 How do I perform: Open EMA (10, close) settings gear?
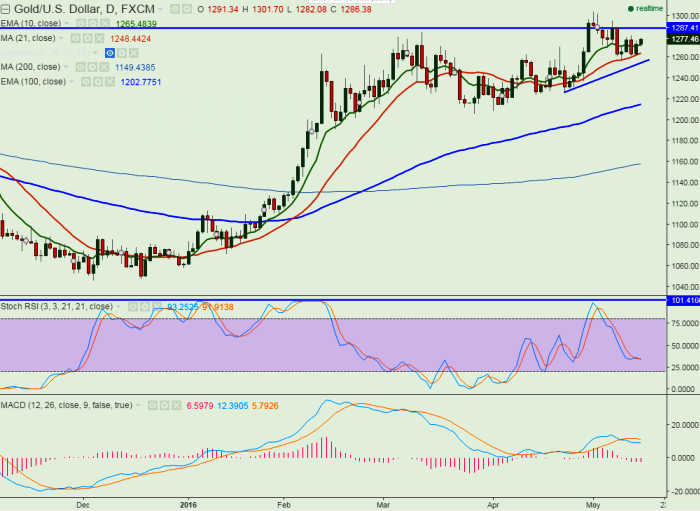tap(93, 23)
